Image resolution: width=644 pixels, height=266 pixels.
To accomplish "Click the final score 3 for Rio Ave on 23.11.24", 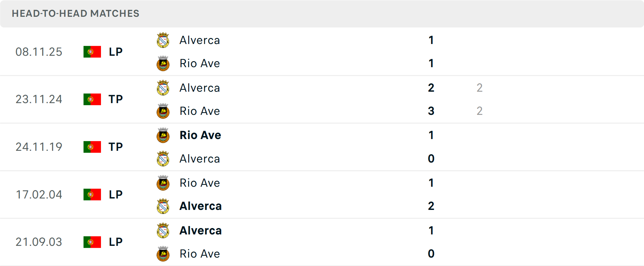I will 431,111.
